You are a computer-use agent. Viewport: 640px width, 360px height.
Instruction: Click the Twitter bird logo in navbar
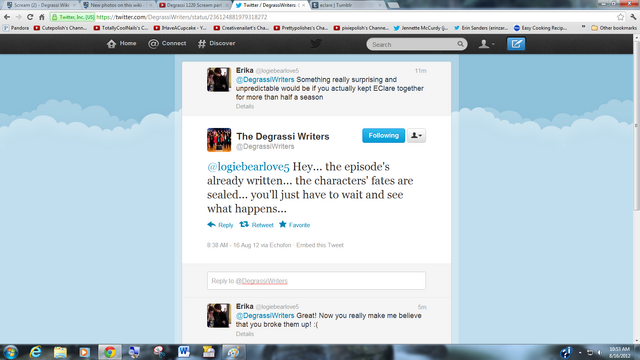316,44
